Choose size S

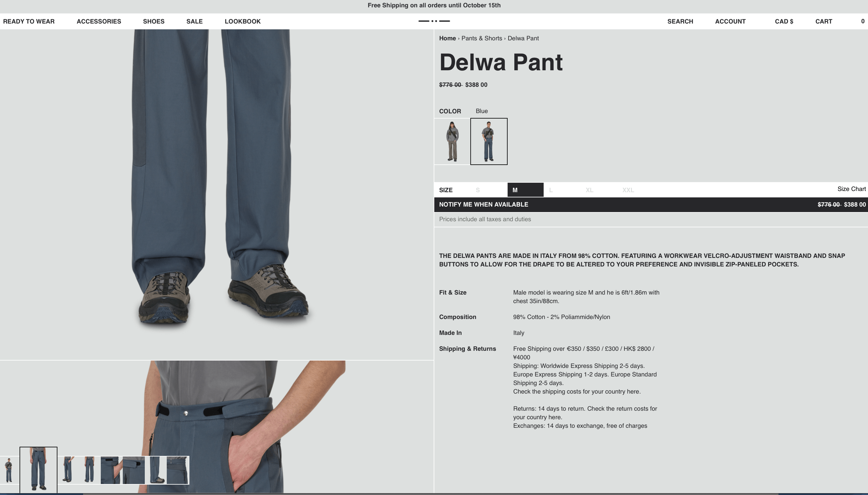(x=478, y=190)
